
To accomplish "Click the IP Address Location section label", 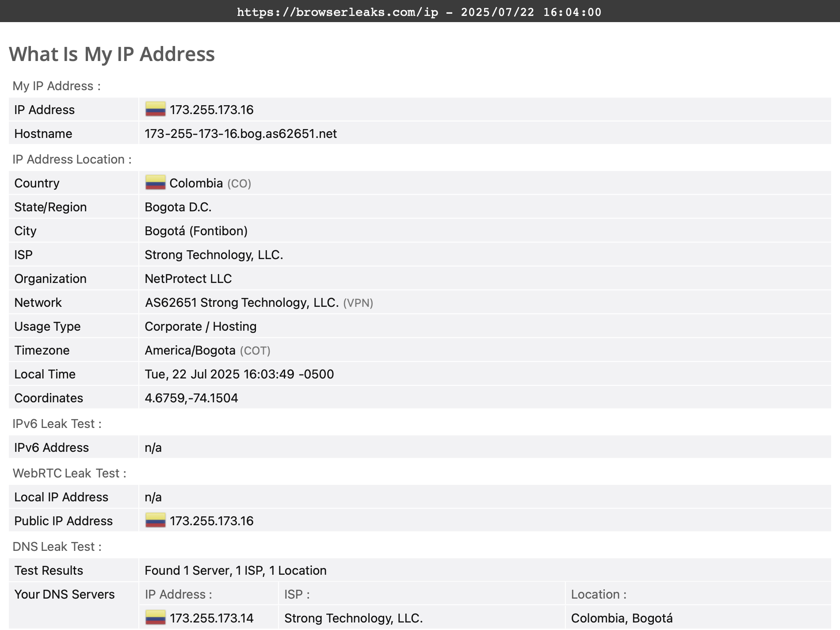I will click(x=72, y=159).
